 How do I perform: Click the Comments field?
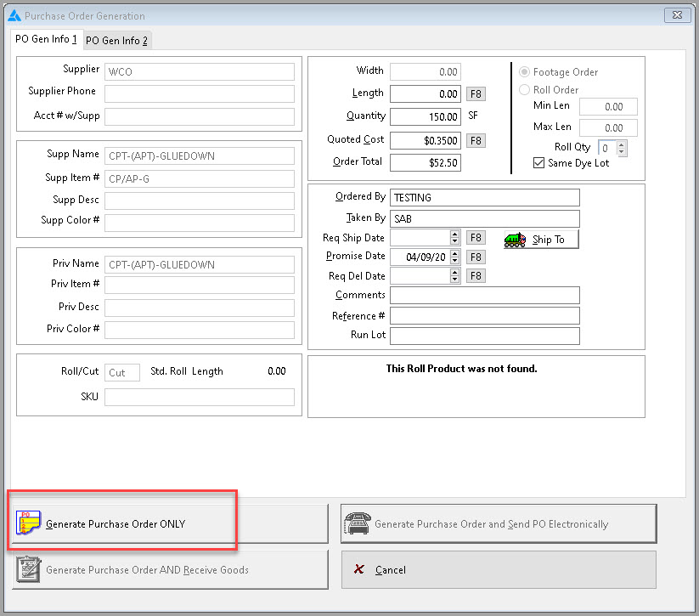(485, 296)
